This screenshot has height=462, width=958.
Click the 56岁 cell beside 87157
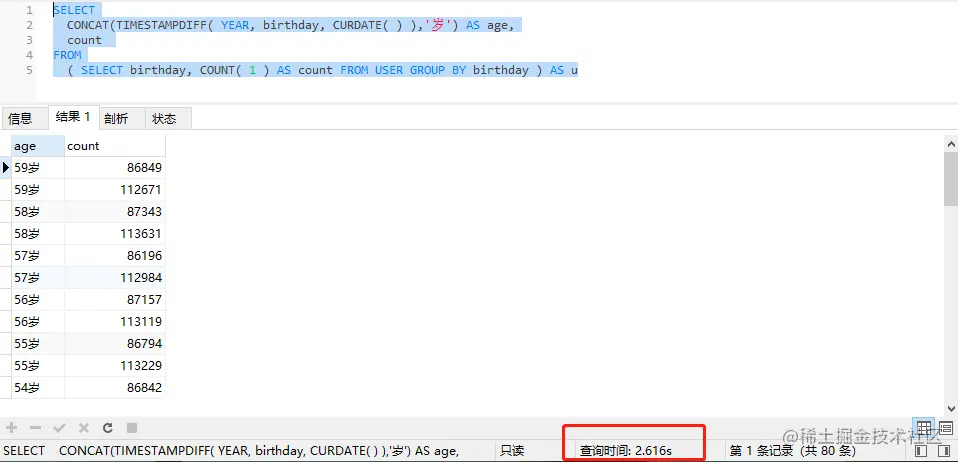38,299
